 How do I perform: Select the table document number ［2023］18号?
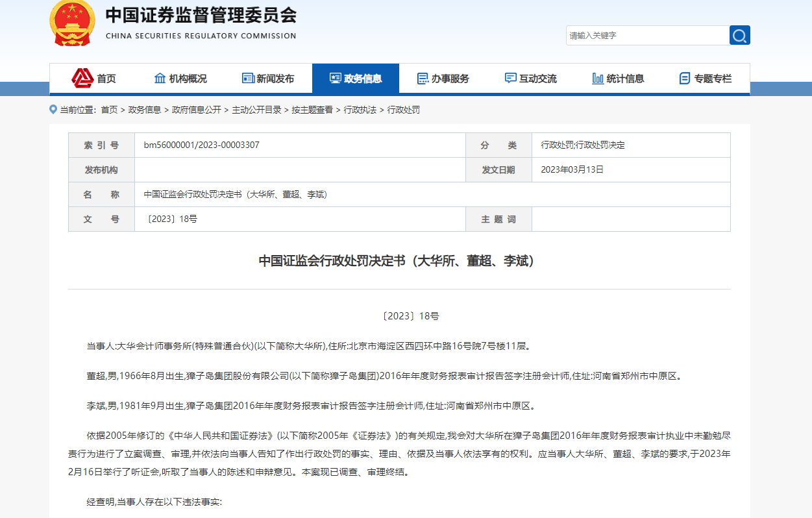tap(171, 219)
